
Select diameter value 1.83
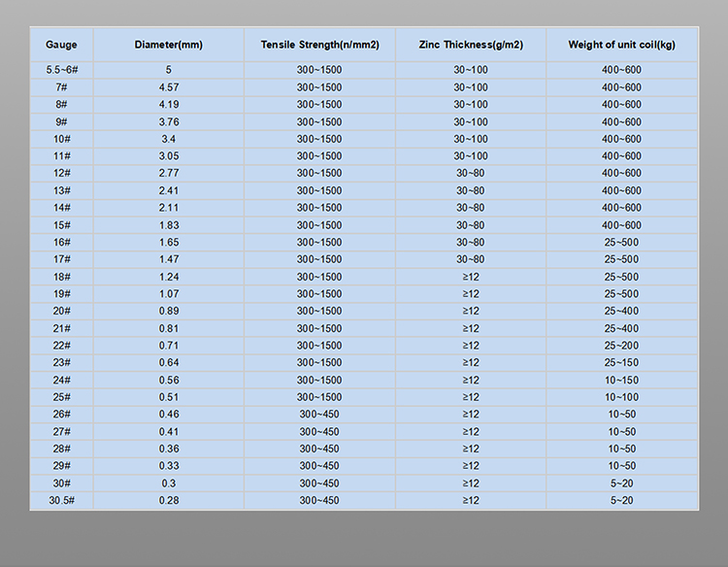169,225
